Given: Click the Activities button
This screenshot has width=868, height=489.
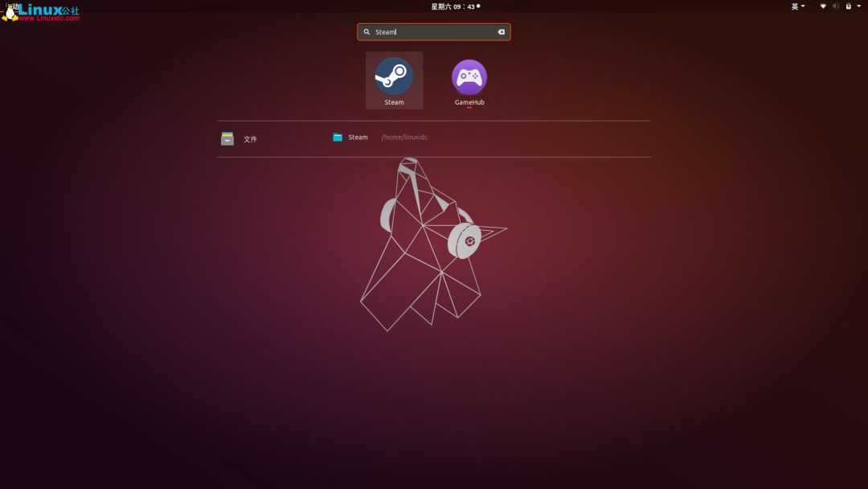Looking at the screenshot, I should click(x=12, y=6).
